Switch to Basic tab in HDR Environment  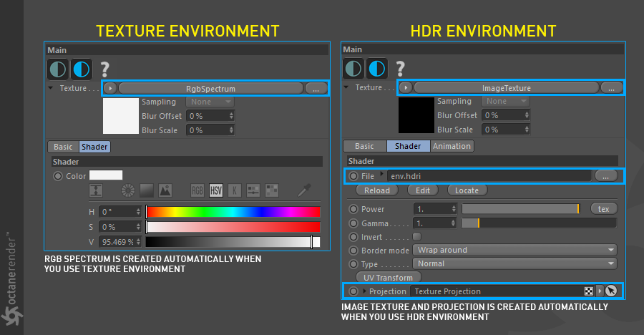(365, 146)
